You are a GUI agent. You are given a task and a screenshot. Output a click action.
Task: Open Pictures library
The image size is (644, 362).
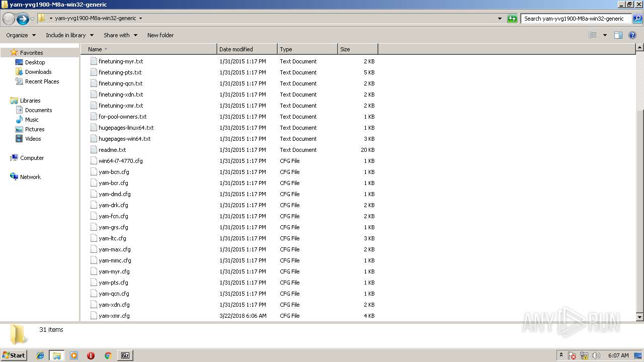click(x=35, y=129)
